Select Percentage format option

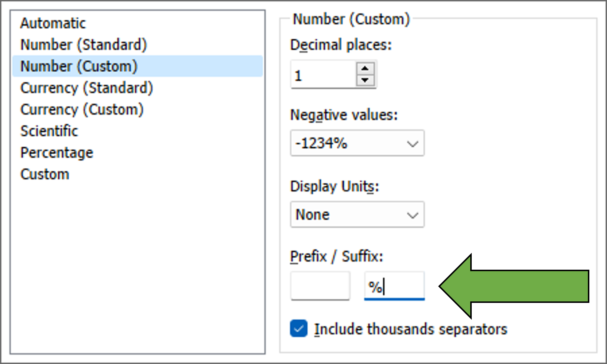pos(57,152)
